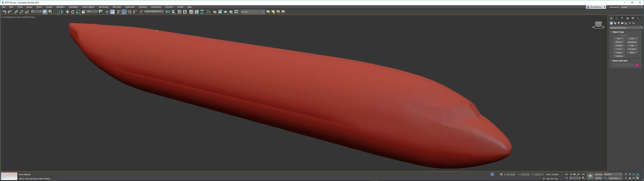Image resolution: width=644 pixels, height=181 pixels.
Task: Select the Move tool in the toolbar
Action: point(67,12)
